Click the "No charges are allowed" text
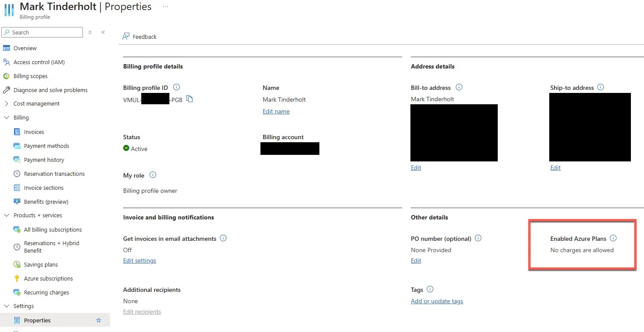644x332 pixels. click(x=582, y=250)
